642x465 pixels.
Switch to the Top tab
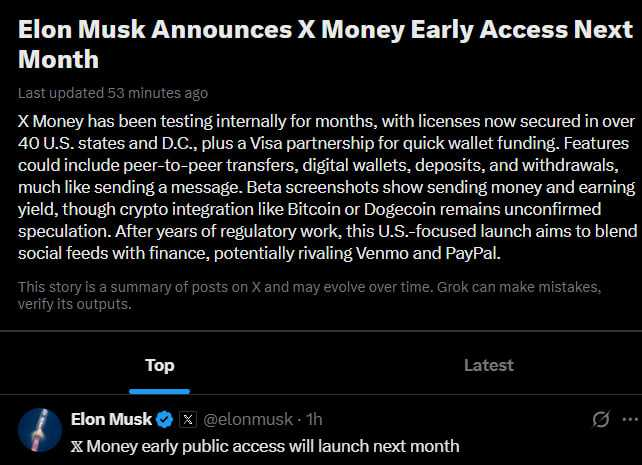pyautogui.click(x=160, y=365)
